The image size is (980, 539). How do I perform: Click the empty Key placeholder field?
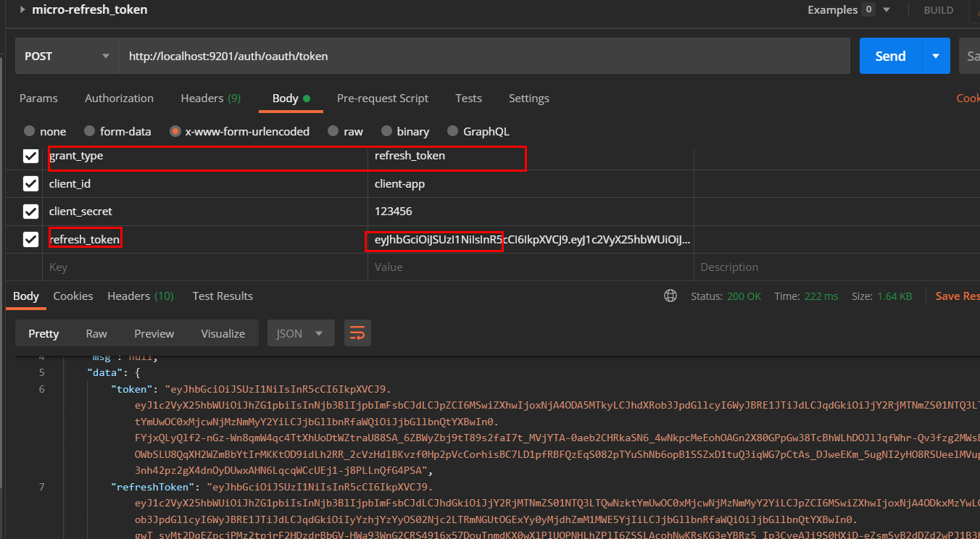coord(206,267)
